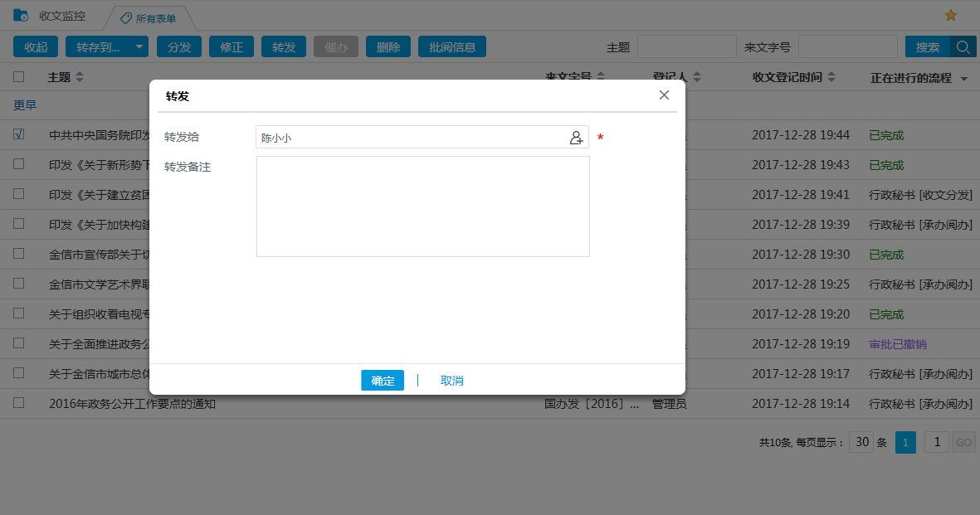The height and width of the screenshot is (515, 980).
Task: Close the 转发 dialog with X
Action: coord(664,95)
